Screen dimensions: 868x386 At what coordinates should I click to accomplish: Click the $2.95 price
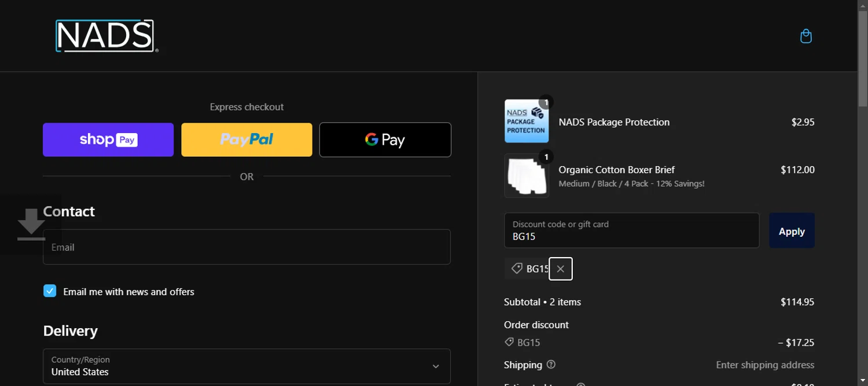[x=803, y=122]
